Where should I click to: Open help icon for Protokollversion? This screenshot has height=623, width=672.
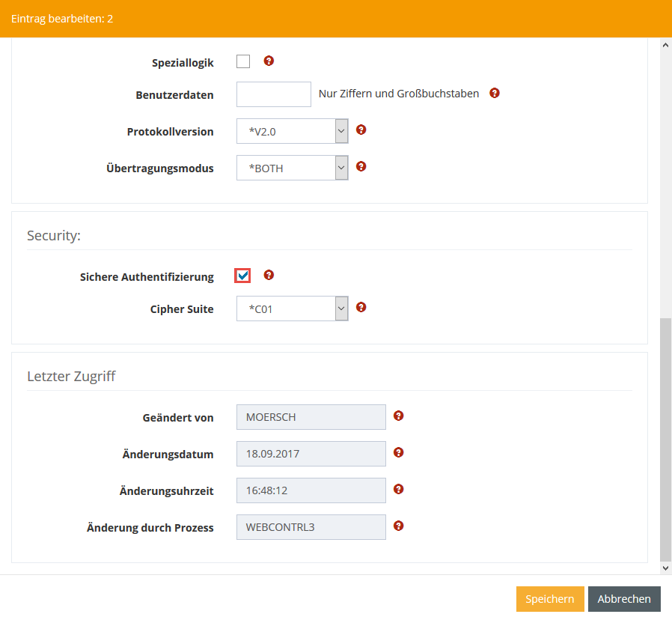(361, 130)
